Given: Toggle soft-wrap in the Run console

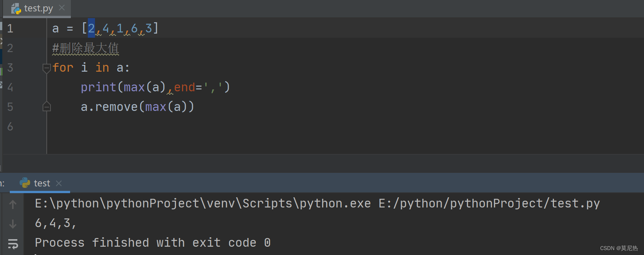Looking at the screenshot, I should (13, 244).
